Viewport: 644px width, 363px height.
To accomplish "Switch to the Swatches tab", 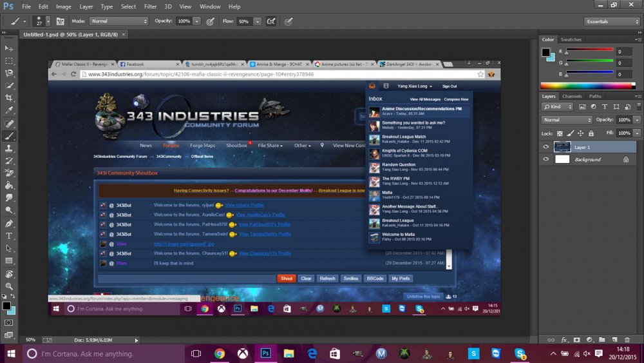I will (x=571, y=39).
